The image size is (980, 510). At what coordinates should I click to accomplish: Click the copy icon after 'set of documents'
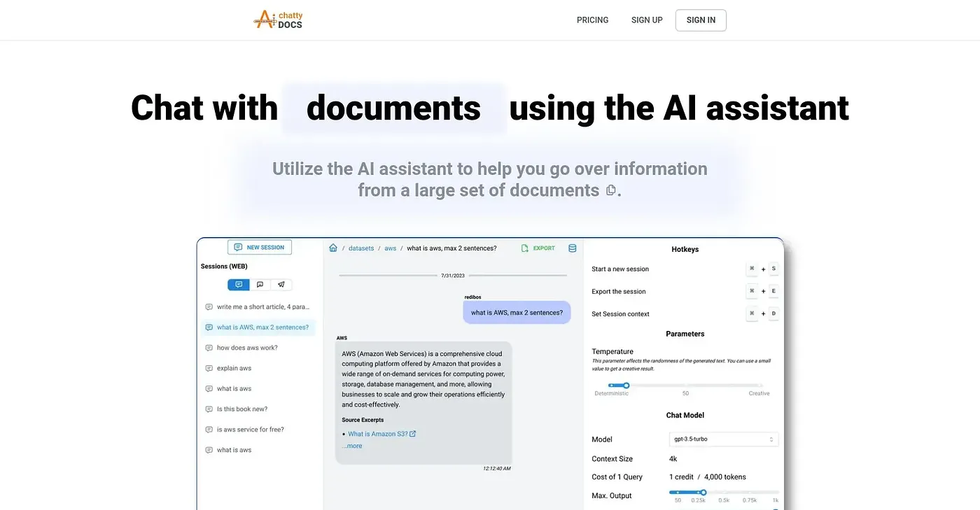click(610, 190)
